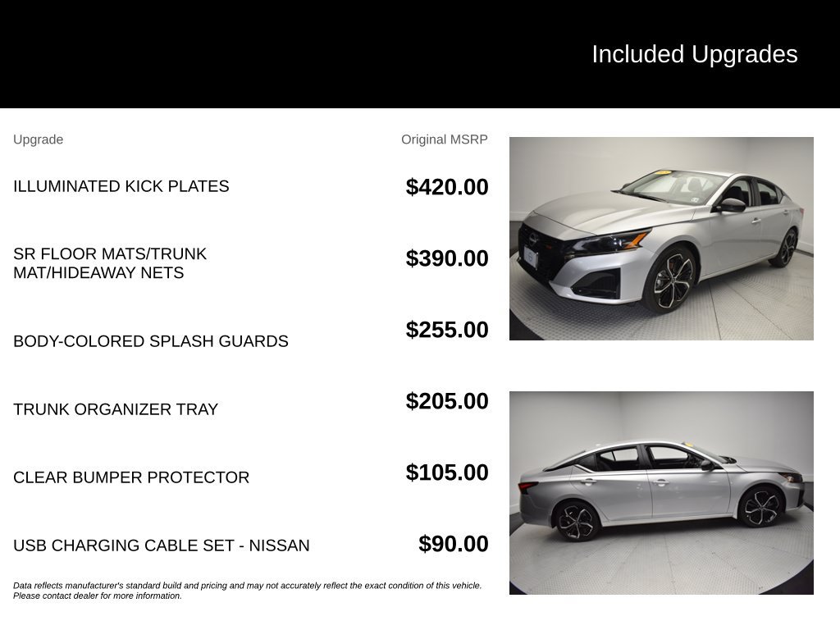Click CLEAR BUMPER PROTECTOR entry
Image resolution: width=840 pixels, height=630 pixels.
[x=131, y=477]
